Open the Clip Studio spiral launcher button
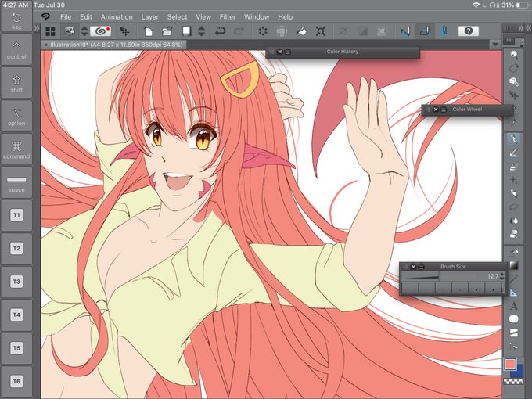Screen dimensions: 532x399 [100, 31]
